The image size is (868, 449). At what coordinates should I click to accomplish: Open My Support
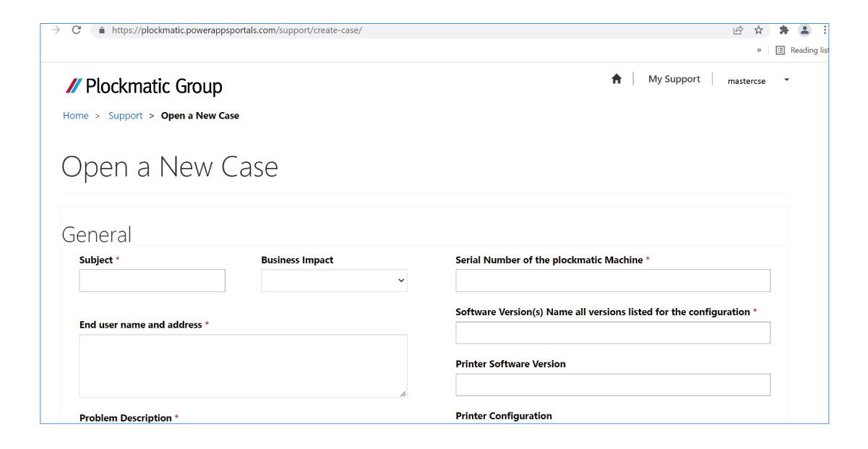673,79
